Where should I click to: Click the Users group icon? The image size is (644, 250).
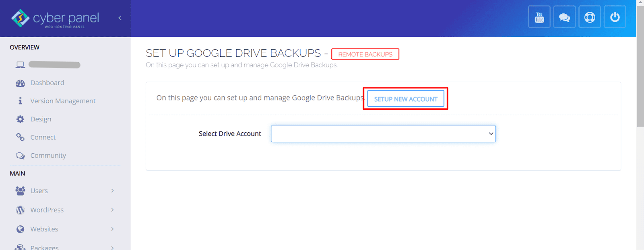20,191
